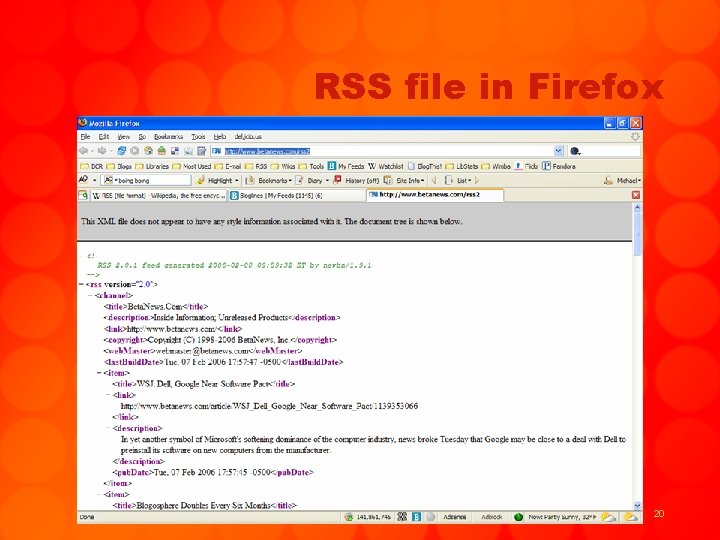Click the page's vertical scrollbar thumb
720x540 pixels.
tap(637, 234)
